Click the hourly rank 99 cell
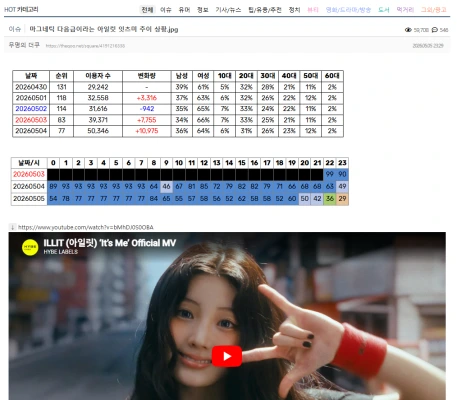Screen dimensions: 457x400 [330, 174]
